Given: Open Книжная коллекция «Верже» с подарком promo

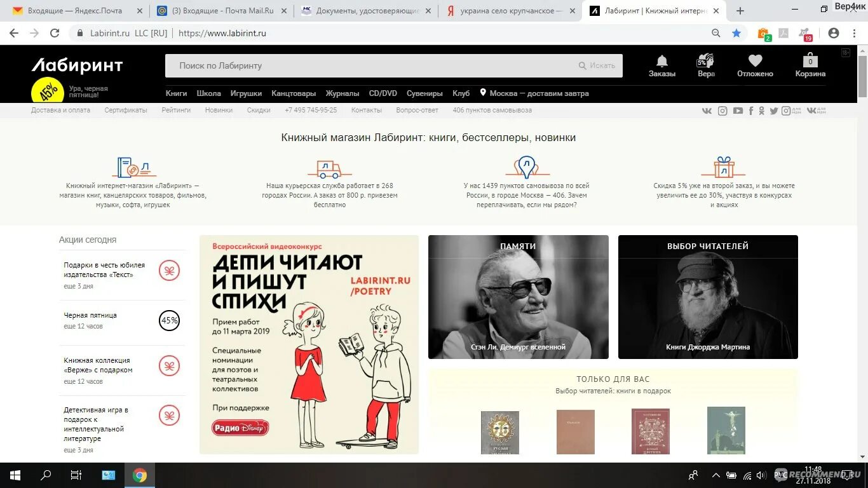Looking at the screenshot, I should point(98,365).
